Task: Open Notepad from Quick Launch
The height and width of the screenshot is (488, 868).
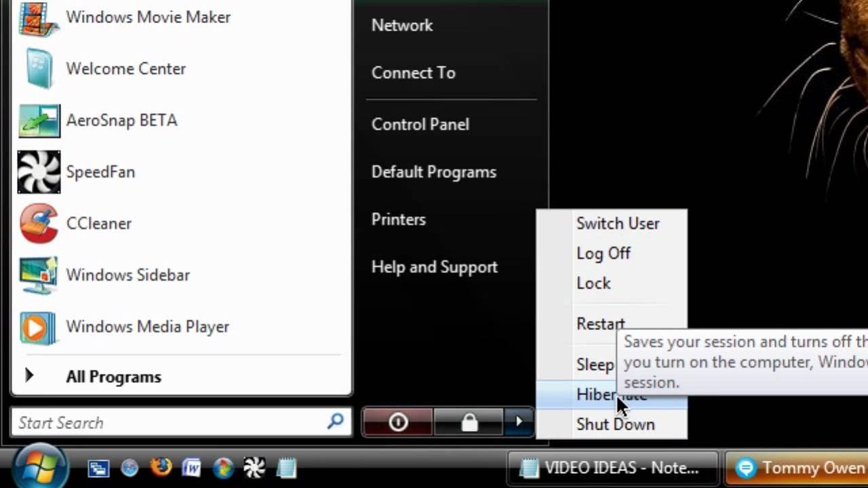Action: point(286,468)
